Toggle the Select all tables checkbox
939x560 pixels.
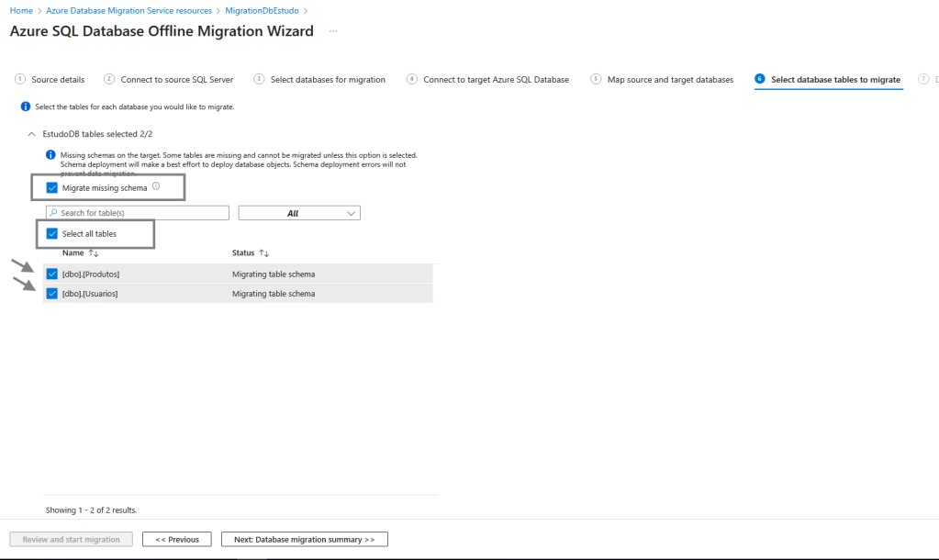point(52,233)
